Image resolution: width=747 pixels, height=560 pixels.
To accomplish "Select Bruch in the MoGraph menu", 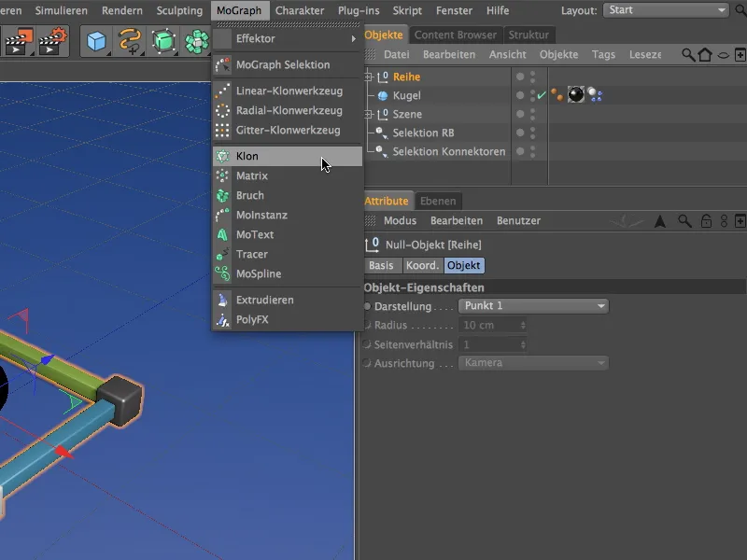I will click(288, 195).
